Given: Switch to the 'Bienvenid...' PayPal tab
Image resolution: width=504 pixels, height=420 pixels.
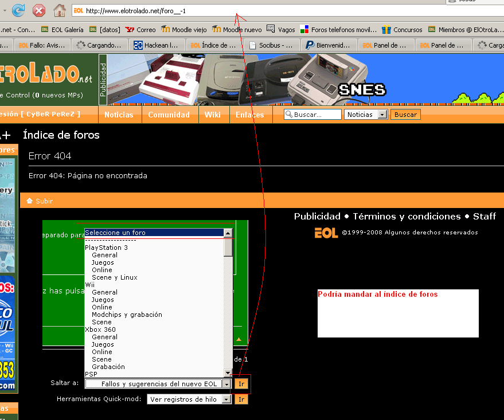Looking at the screenshot, I should (x=329, y=45).
